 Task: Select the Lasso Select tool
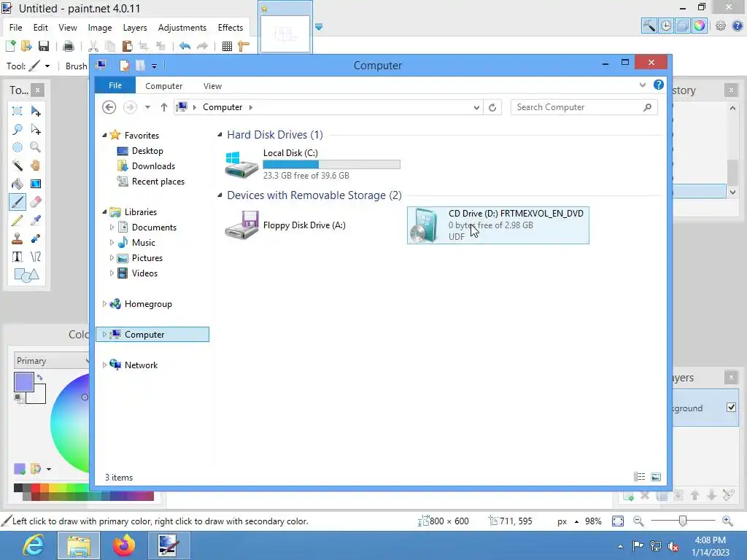[x=18, y=129]
